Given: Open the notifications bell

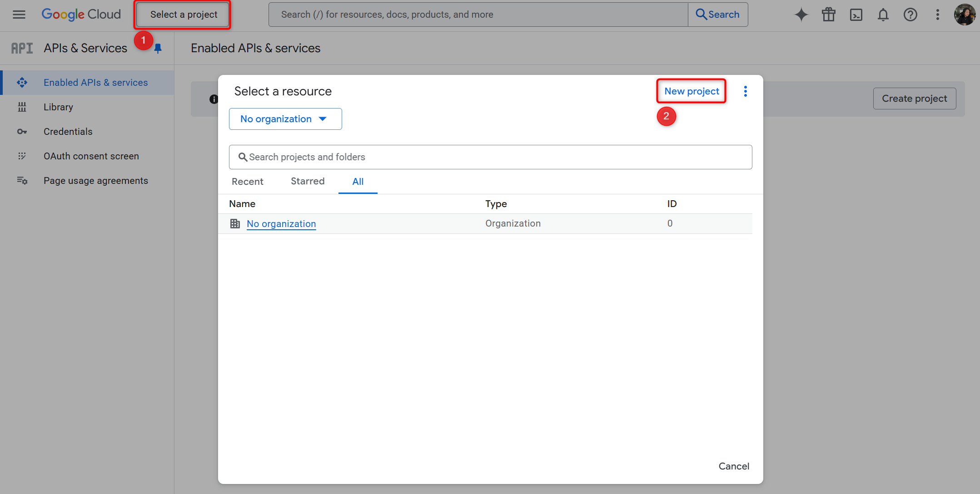Looking at the screenshot, I should pyautogui.click(x=883, y=14).
